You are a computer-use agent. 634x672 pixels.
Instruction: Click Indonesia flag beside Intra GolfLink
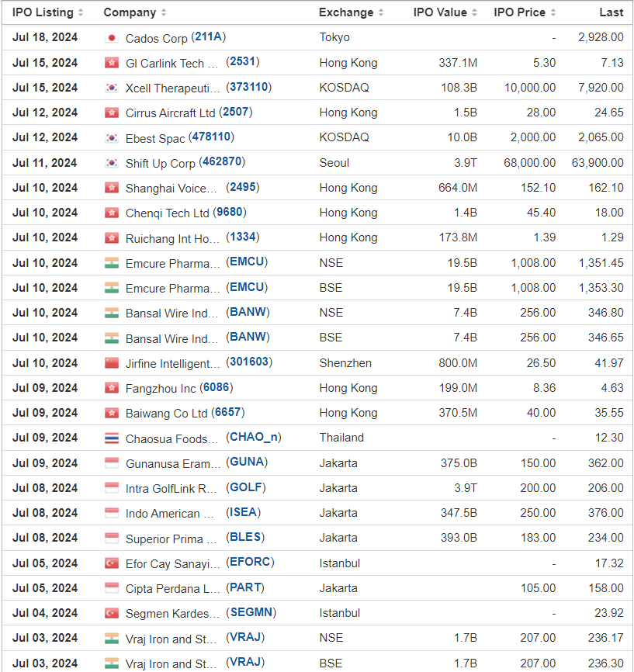pyautogui.click(x=112, y=488)
